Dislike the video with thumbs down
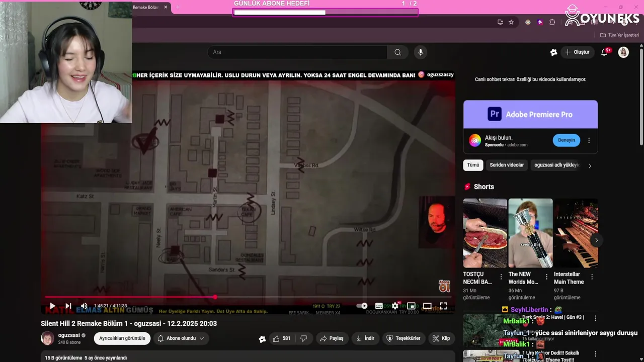Image resolution: width=644 pixels, height=362 pixels. pos(303,338)
